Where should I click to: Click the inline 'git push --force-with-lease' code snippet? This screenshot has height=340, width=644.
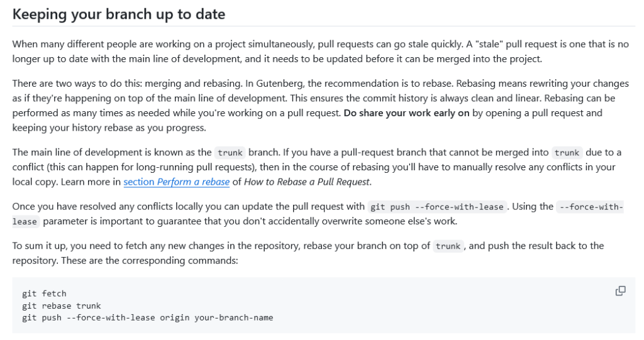[437, 207]
